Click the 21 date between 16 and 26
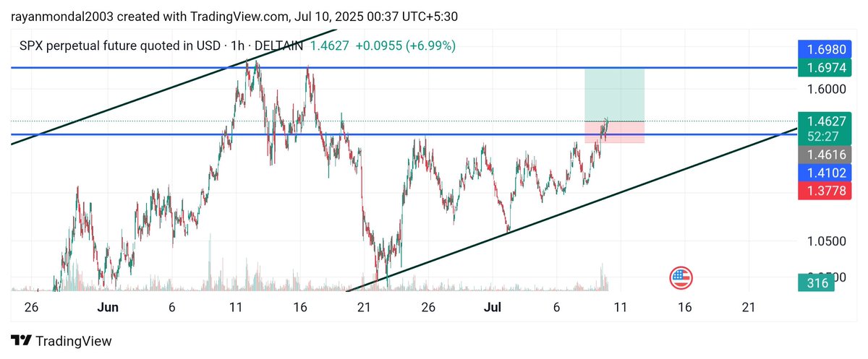This screenshot has width=868, height=359. [364, 307]
